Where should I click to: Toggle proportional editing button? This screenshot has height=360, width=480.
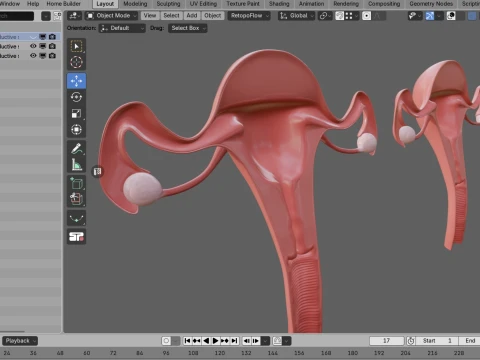click(366, 16)
